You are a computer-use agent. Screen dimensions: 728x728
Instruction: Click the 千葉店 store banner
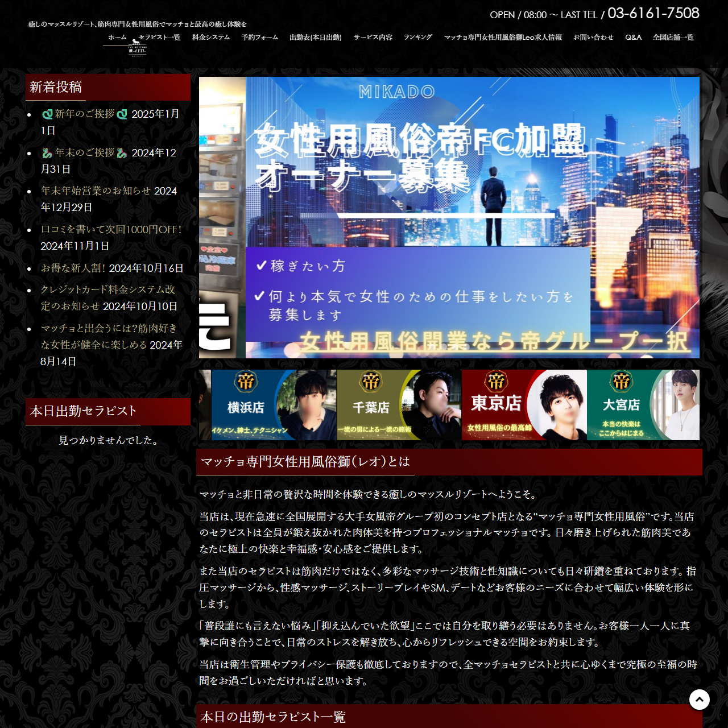[x=399, y=405]
